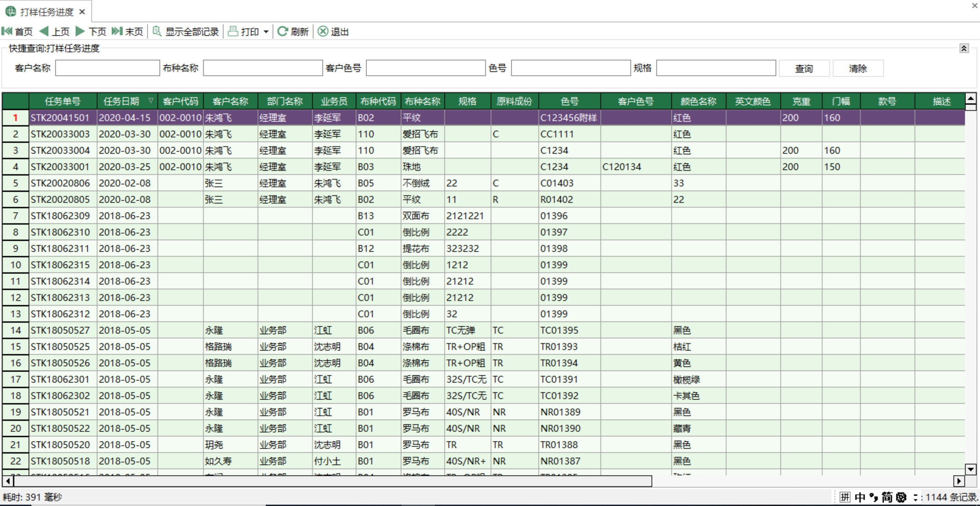Screen dimensions: 980x506
Task: Select task STK20020806 cell
Action: click(63, 183)
